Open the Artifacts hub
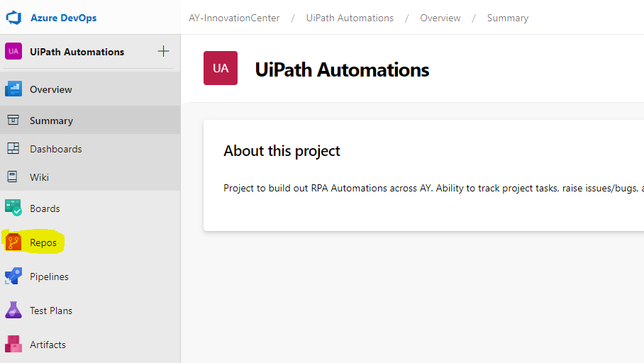Screen dimensions: 644x363 [x=48, y=345]
